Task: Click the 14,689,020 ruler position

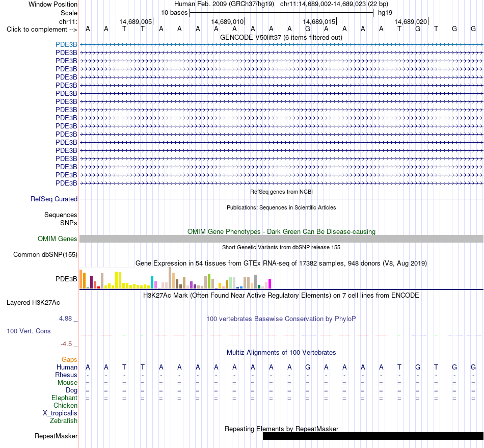Action: pos(411,21)
